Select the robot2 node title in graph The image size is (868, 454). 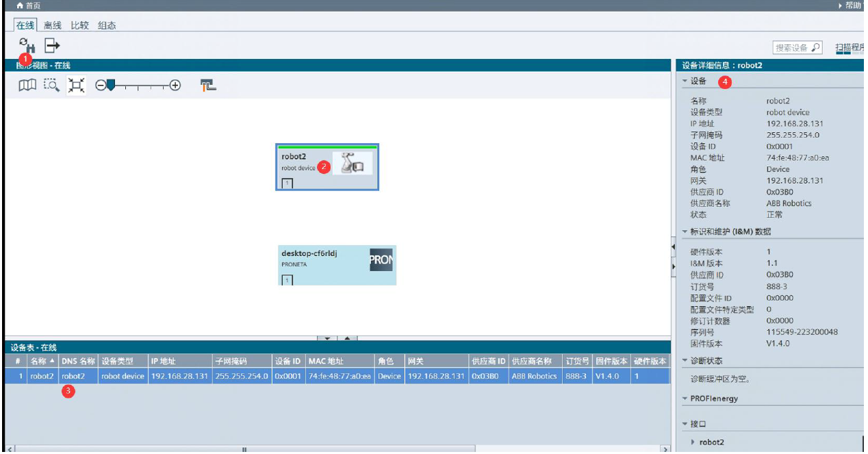294,157
